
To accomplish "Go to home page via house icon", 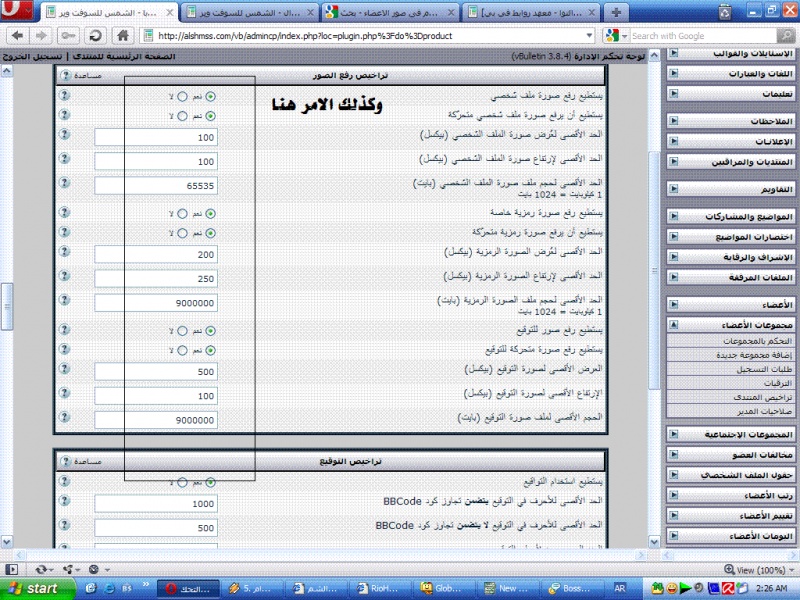I will pyautogui.click(x=122, y=35).
